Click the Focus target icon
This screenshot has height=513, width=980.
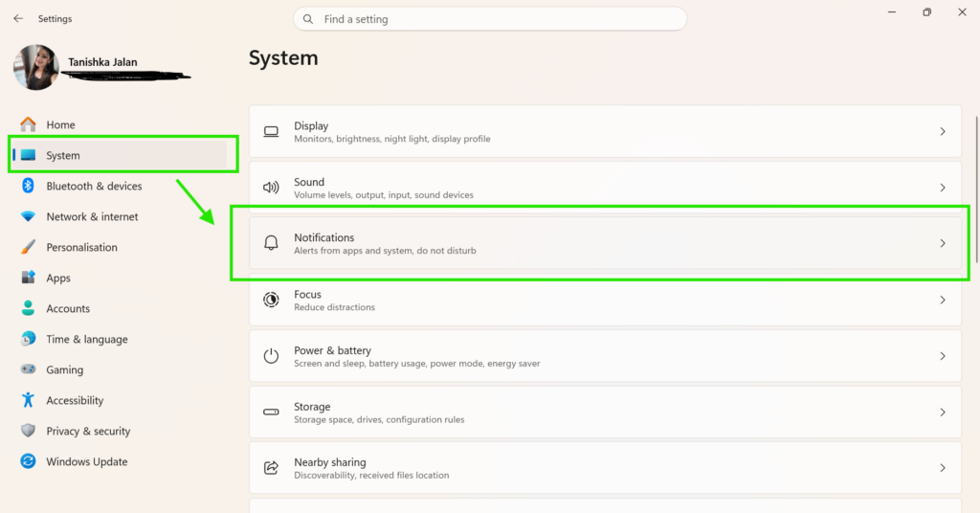(271, 300)
